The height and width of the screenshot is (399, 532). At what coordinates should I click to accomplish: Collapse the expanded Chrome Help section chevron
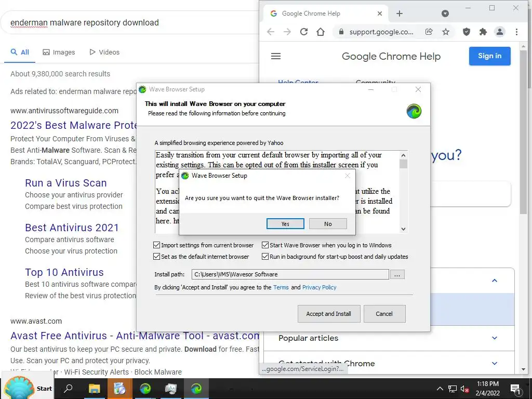[x=495, y=281]
